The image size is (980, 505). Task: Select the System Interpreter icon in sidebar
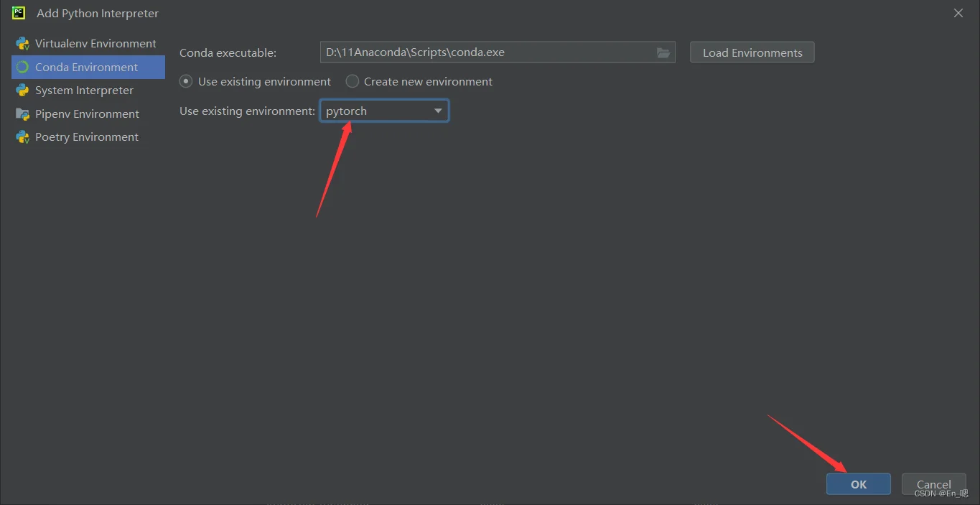(24, 90)
